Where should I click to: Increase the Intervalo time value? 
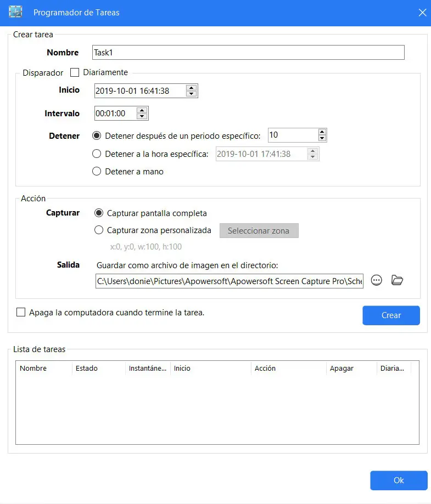click(142, 111)
